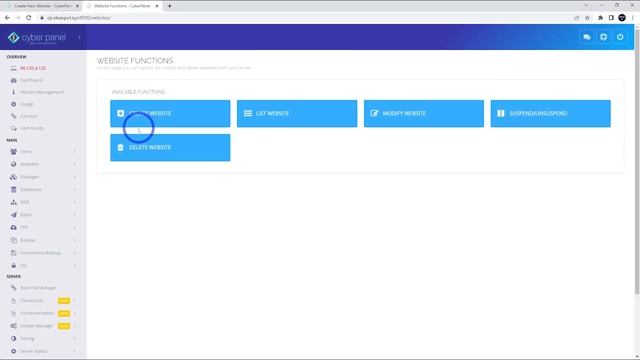Open Dashboard via its home icon
The width and height of the screenshot is (640, 360).
(13, 80)
